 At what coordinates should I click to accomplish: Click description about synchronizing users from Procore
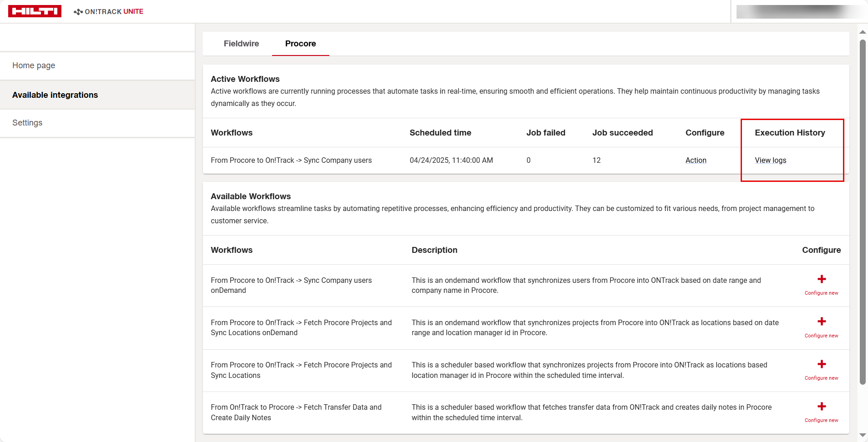coord(586,286)
